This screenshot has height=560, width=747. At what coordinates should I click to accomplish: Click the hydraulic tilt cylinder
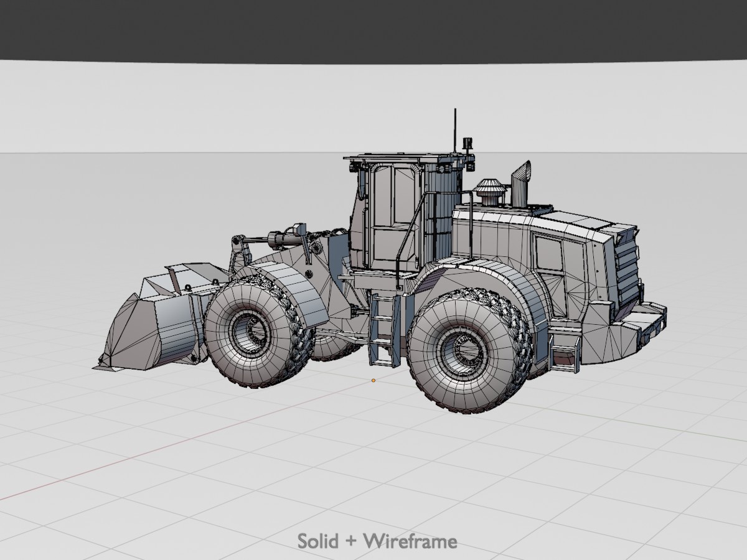pyautogui.click(x=280, y=238)
